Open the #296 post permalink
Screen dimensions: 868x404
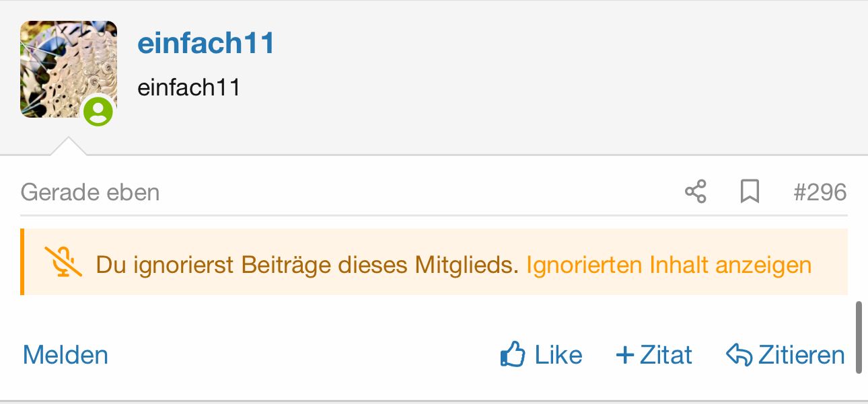[x=820, y=193]
